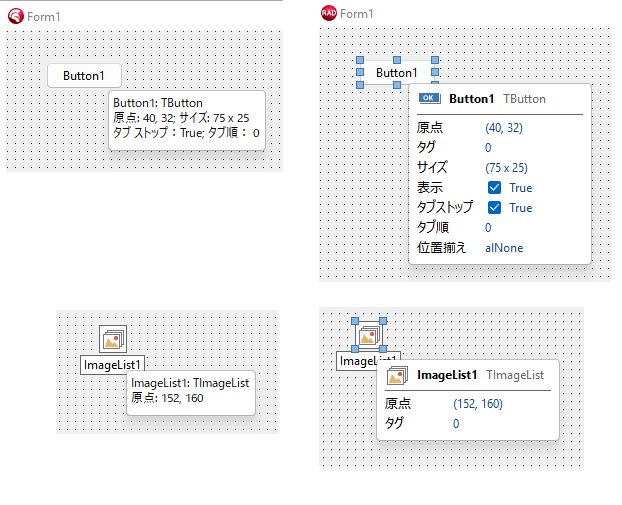
Task: Click the ImageList1 caption label under the left icon
Action: click(x=112, y=365)
